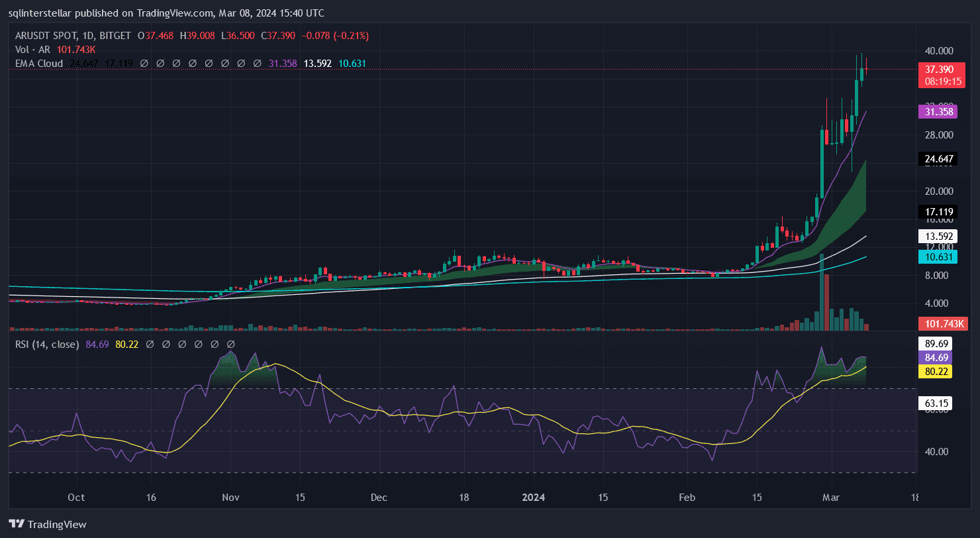Viewport: 980px width, 538px height.
Task: Select the RSI (14, close) indicator label
Action: point(47,345)
